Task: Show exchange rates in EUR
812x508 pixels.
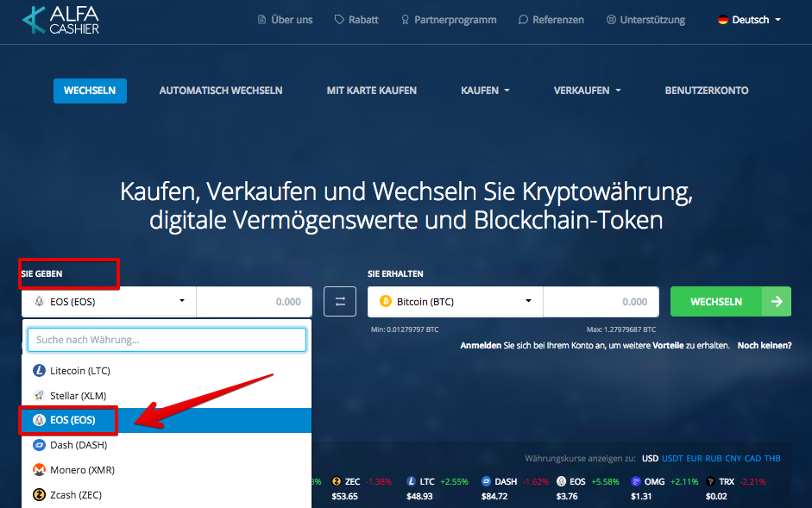Action: pos(694,458)
